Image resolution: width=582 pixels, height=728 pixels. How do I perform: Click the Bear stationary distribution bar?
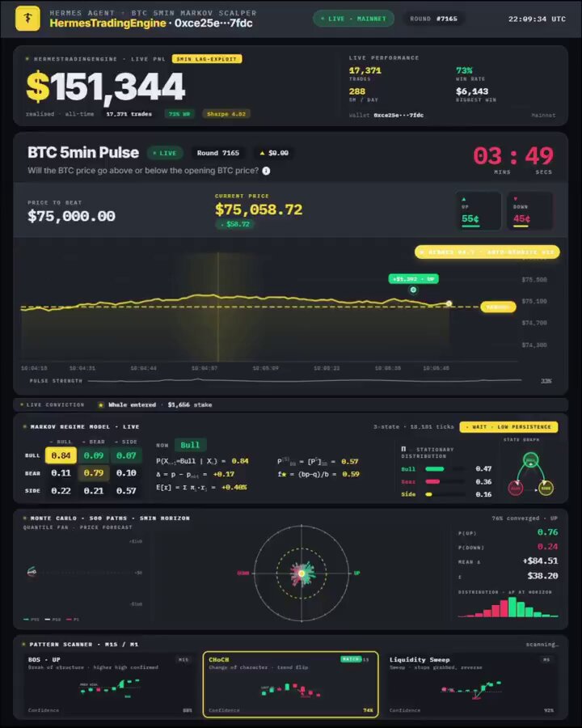445,481
